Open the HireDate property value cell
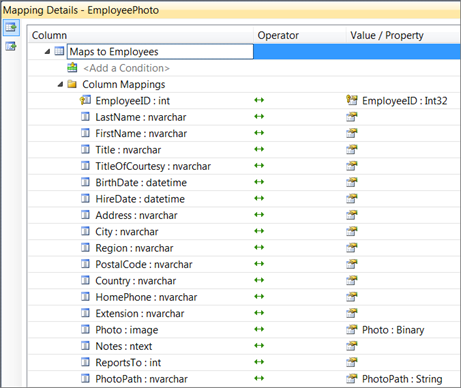This screenshot has height=388, width=461. point(403,199)
